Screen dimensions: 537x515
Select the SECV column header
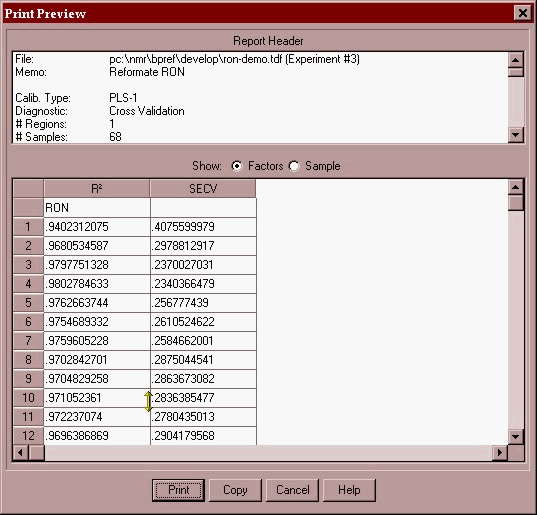[x=203, y=188]
